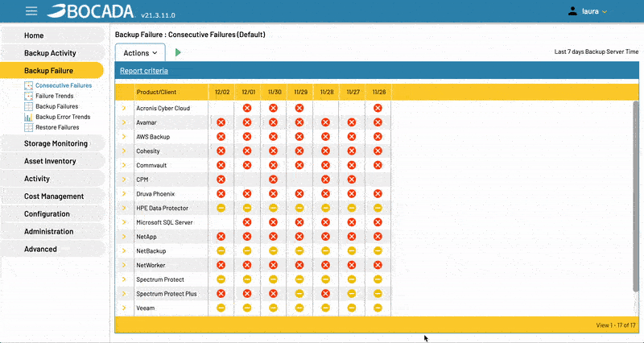Viewport: 644px width, 343px height.
Task: Click HPE Data Protector 12/02 warning icon
Action: click(x=221, y=208)
